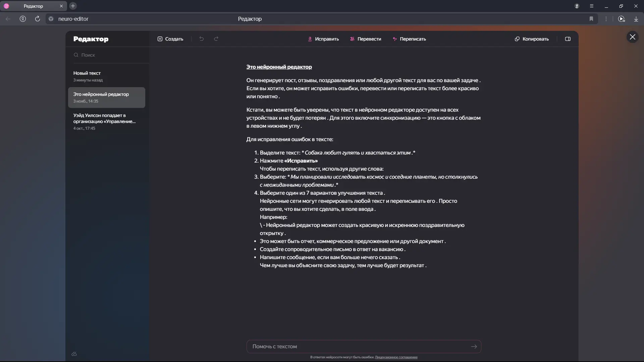Image resolution: width=644 pixels, height=362 pixels.
Task: Toggle cloud sync icon in sidebar
Action: tap(74, 354)
